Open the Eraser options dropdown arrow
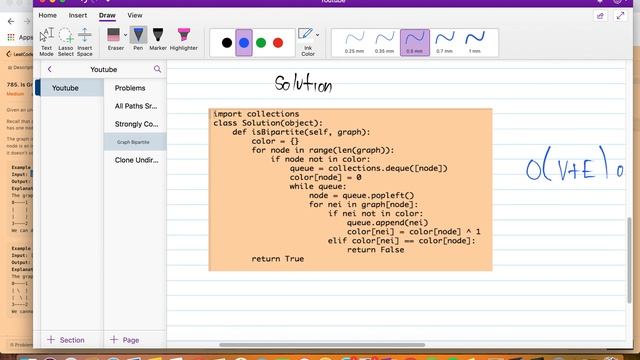The width and height of the screenshot is (640, 360). [x=125, y=35]
